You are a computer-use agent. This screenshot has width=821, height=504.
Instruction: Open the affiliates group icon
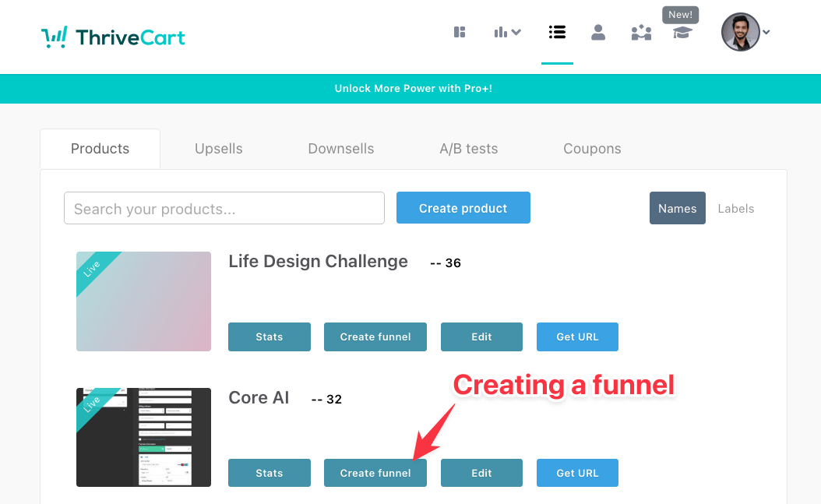pos(641,33)
